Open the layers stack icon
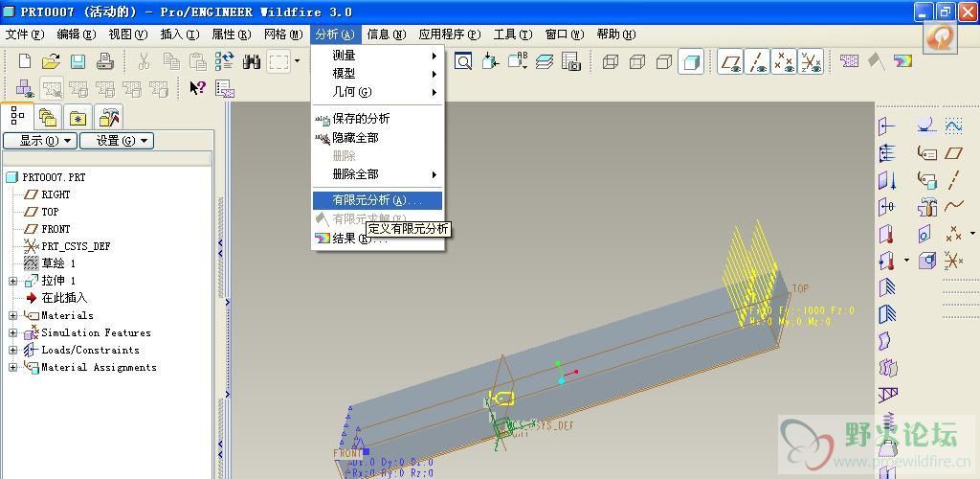Screen dimensions: 980x479 click(x=545, y=61)
